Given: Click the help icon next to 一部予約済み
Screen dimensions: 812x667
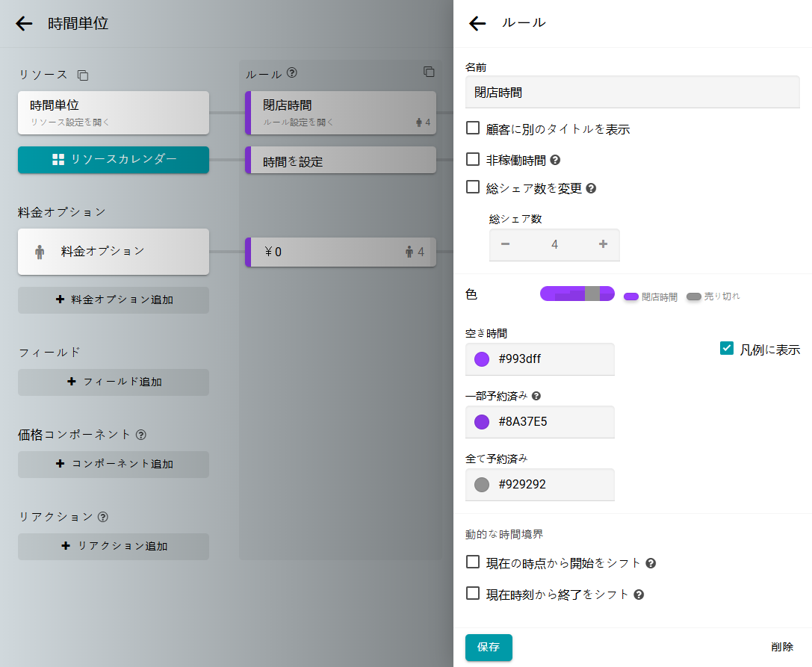Looking at the screenshot, I should point(536,396).
